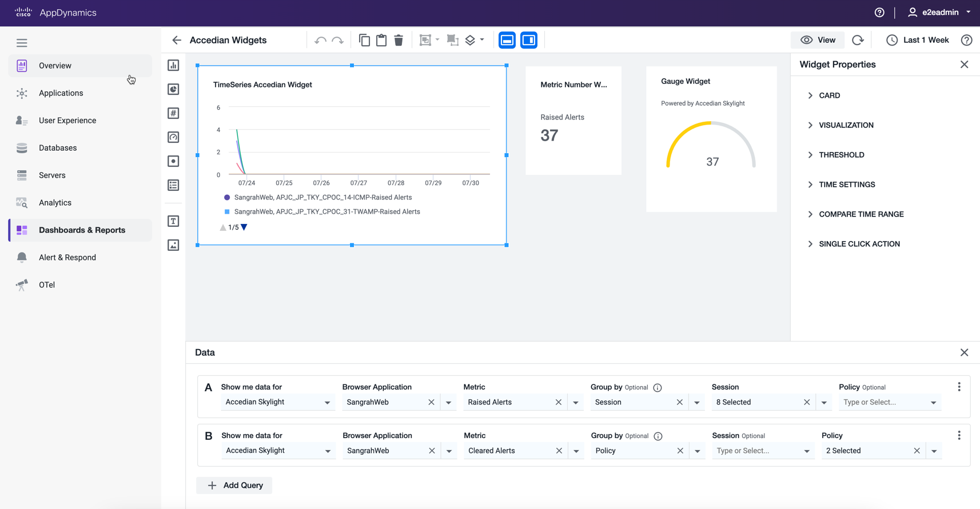
Task: Add a pie chart widget
Action: click(x=173, y=89)
